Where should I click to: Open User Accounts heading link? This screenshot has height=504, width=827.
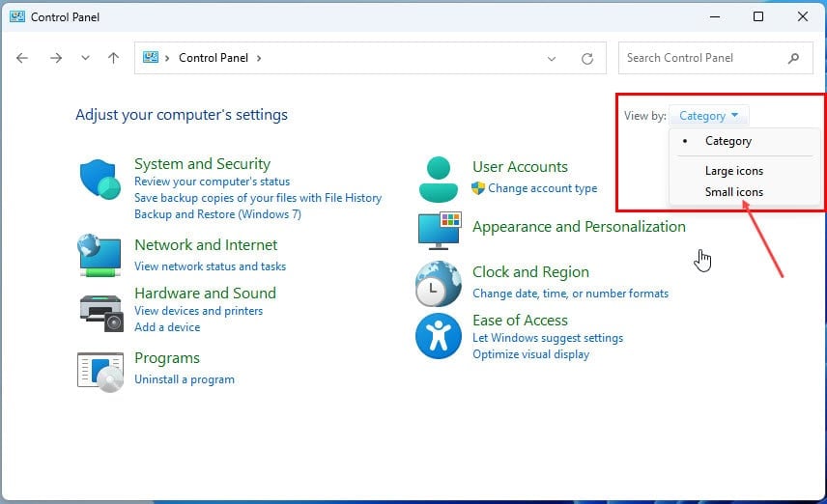pyautogui.click(x=520, y=167)
